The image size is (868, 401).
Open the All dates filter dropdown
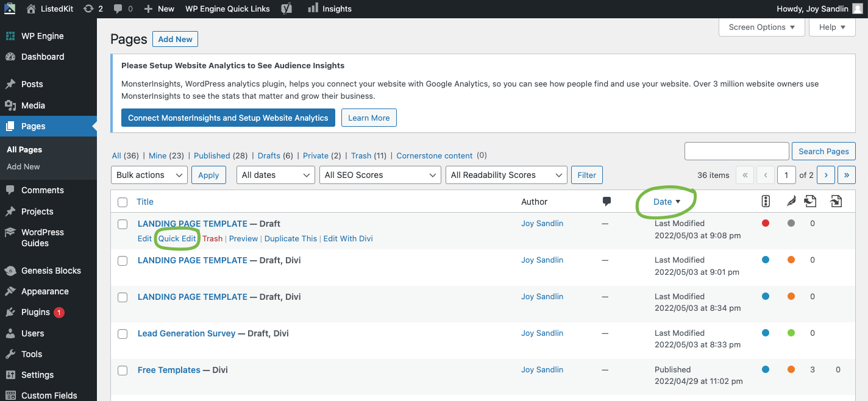pyautogui.click(x=276, y=175)
